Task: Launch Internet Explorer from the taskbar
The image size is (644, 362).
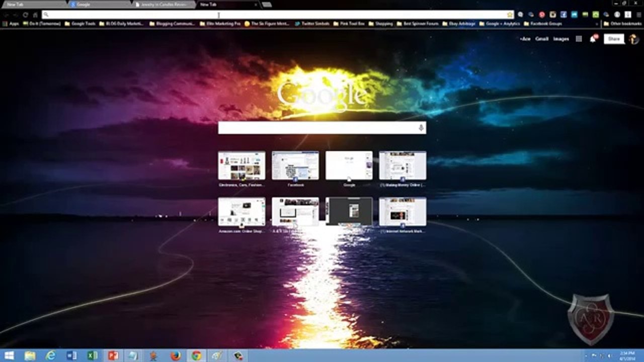Action: click(x=50, y=355)
